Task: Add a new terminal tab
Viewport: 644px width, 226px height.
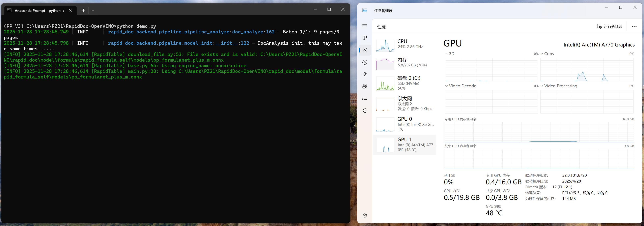Action: 84,10
